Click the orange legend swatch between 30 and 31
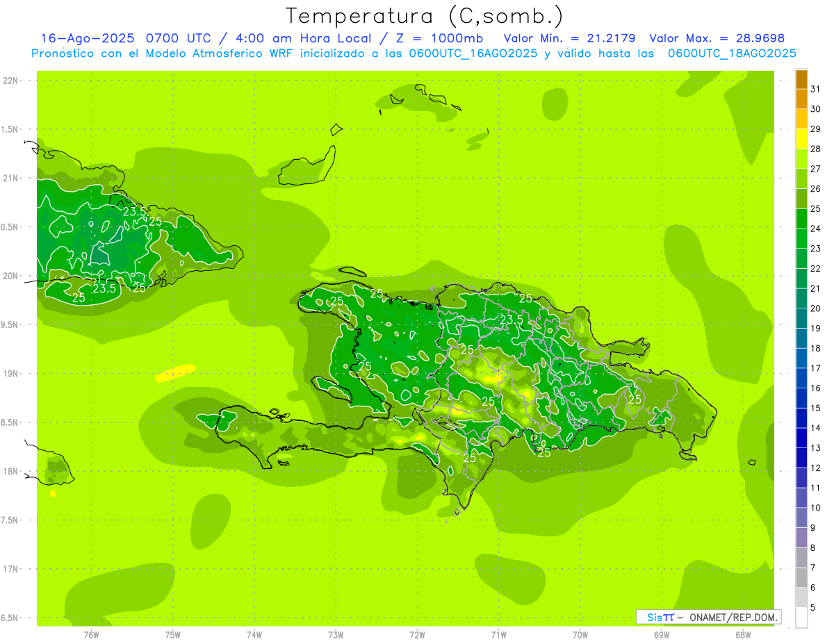 [801, 99]
